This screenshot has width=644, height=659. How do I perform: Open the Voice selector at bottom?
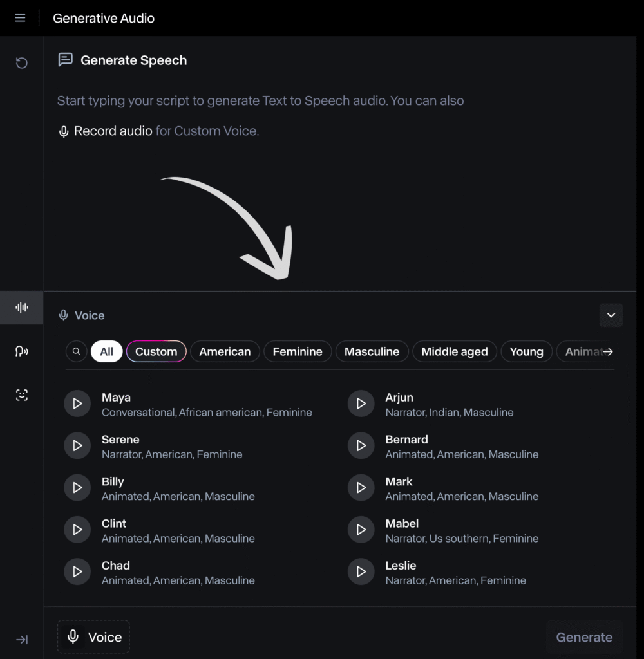tap(93, 637)
